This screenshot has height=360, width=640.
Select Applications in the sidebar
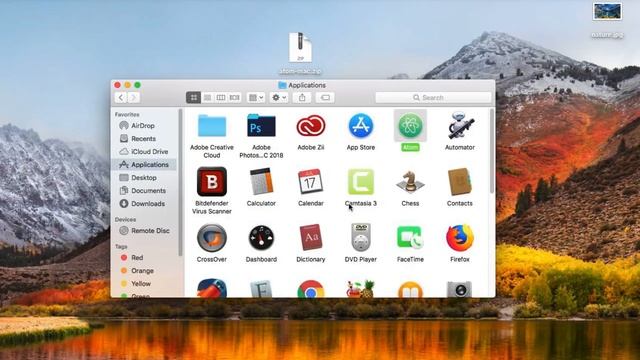pyautogui.click(x=145, y=164)
